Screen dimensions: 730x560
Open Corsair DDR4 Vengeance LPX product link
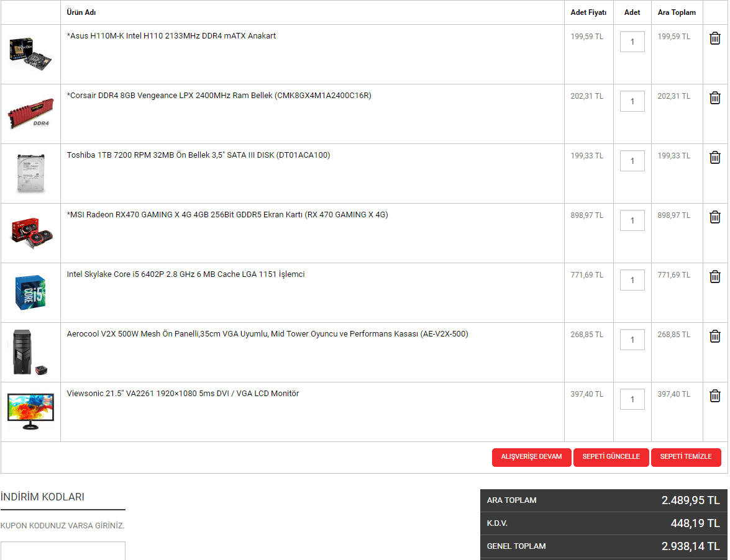[219, 96]
